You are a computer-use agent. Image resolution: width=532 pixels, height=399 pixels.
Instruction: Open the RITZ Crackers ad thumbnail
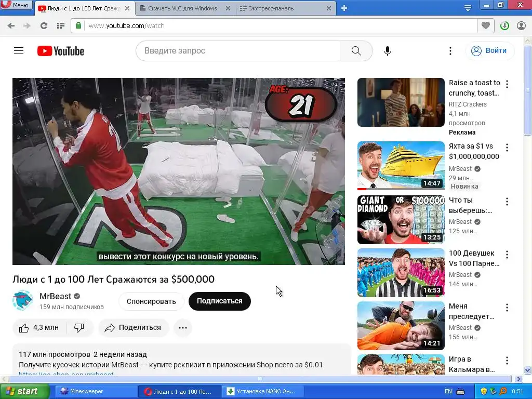(x=401, y=102)
